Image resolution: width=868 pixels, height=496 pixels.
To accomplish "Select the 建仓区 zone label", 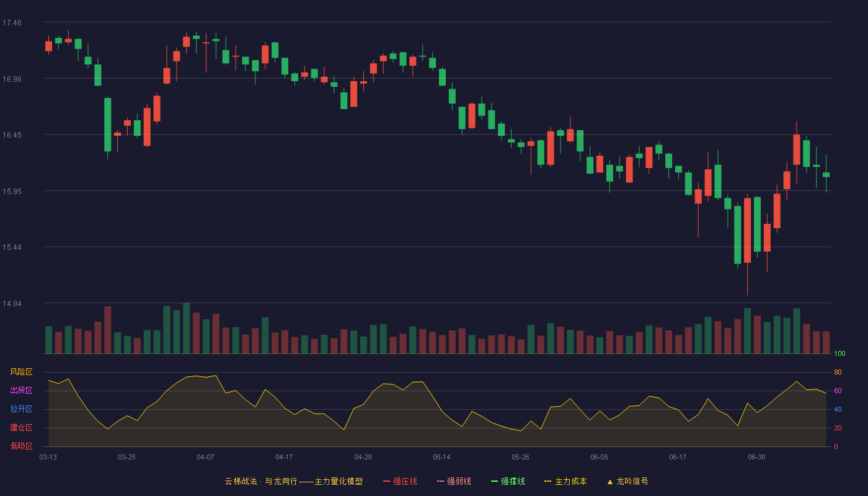I will pos(21,428).
